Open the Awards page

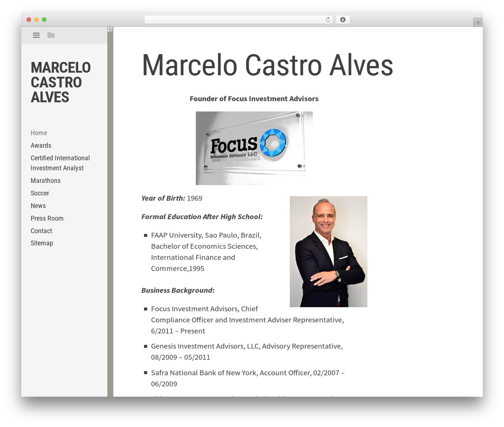click(x=41, y=145)
